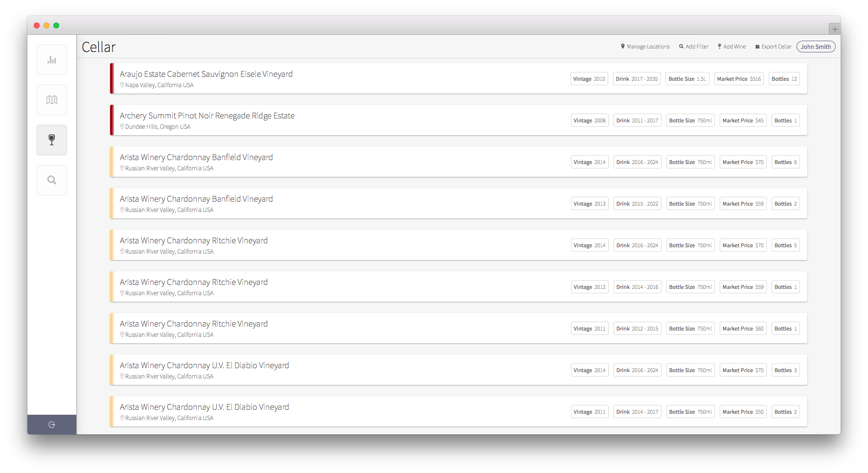
Task: Click the Vintage 2013 tag
Action: tap(590, 204)
